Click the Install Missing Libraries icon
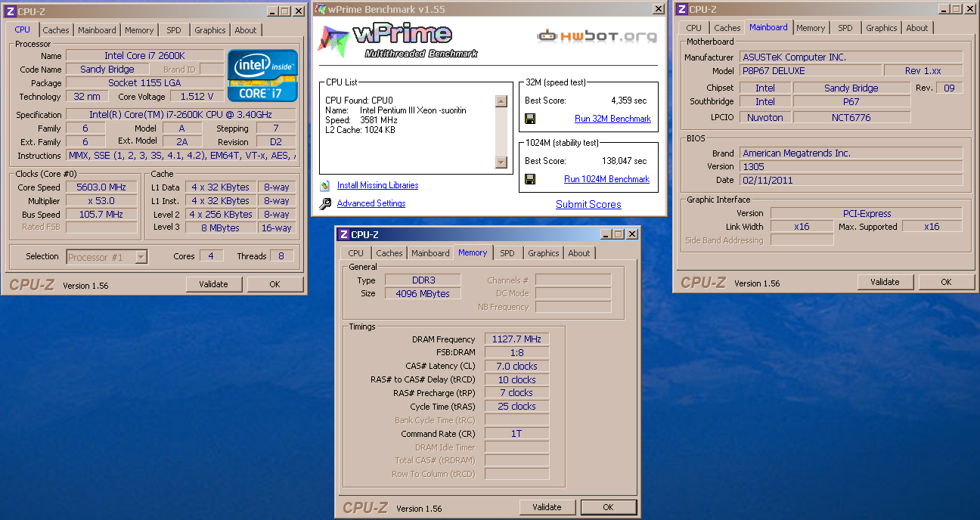Viewport: 980px width, 520px height. point(325,185)
